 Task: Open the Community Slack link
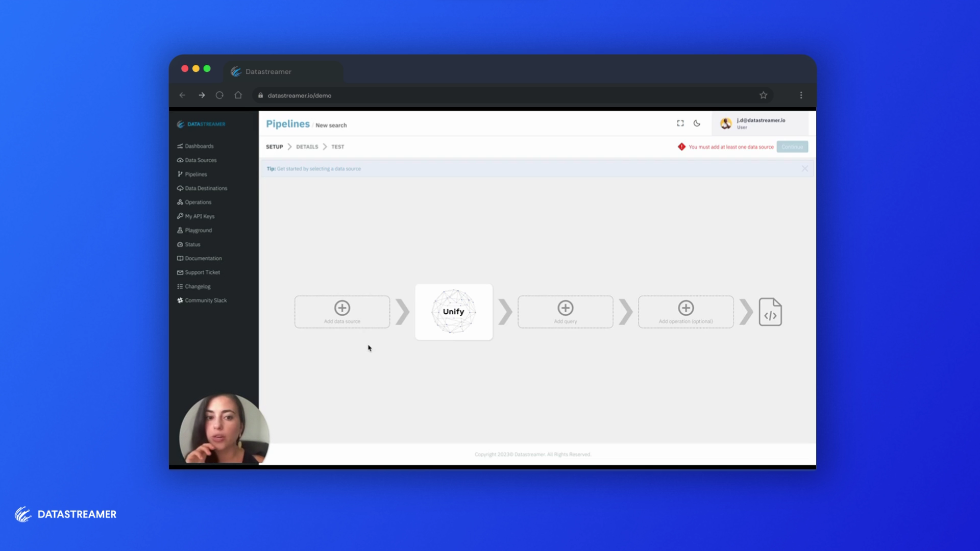coord(206,300)
